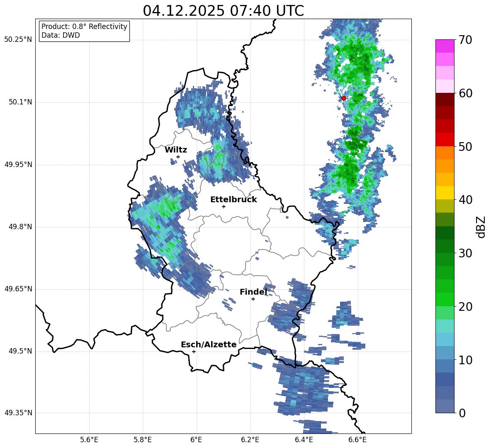Click the title 04.12.2025 07:40 UTC
This screenshot has height=448, width=491.
(x=224, y=11)
